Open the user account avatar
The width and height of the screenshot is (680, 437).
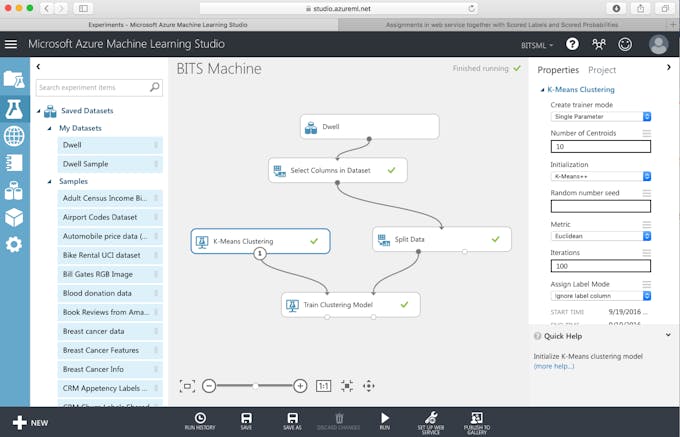658,44
